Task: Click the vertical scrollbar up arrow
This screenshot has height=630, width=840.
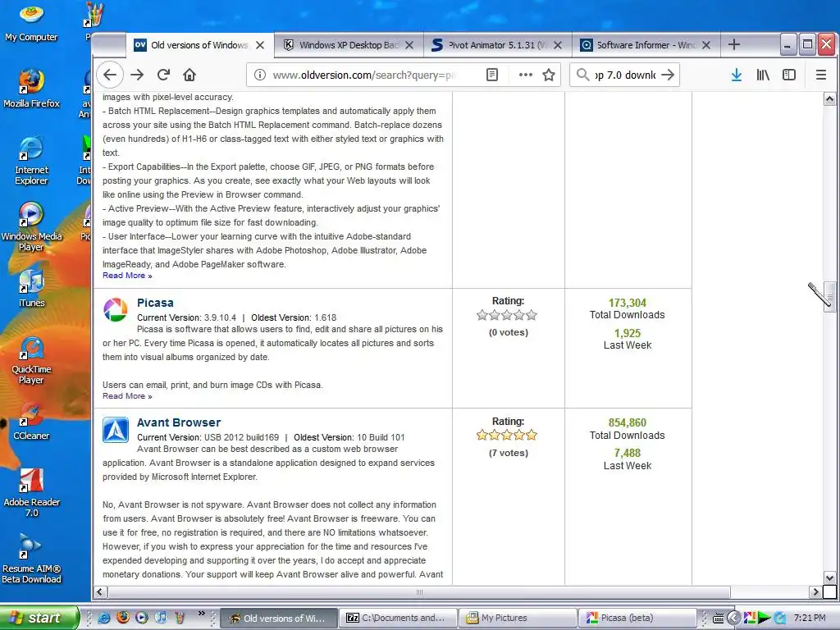Action: (829, 99)
